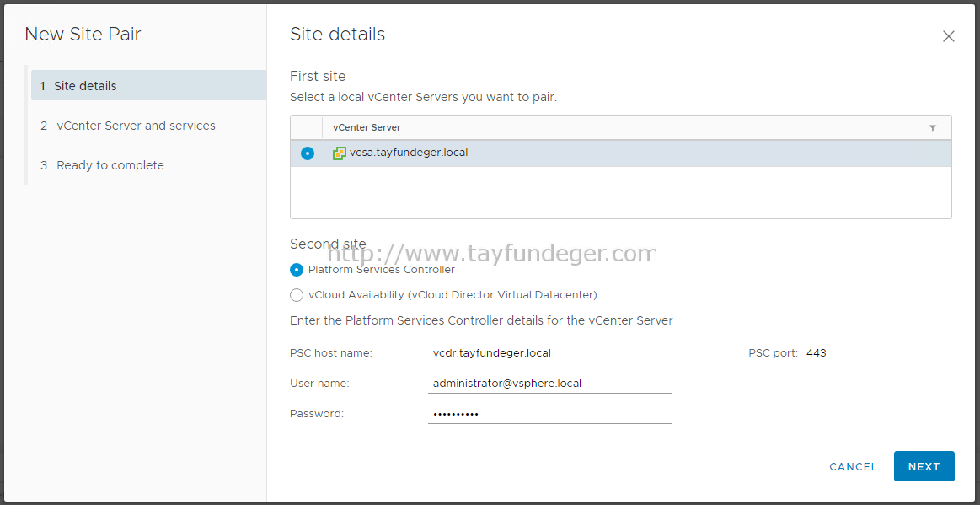Screen dimensions: 980x505
Task: Focus the Password field
Action: 549,414
